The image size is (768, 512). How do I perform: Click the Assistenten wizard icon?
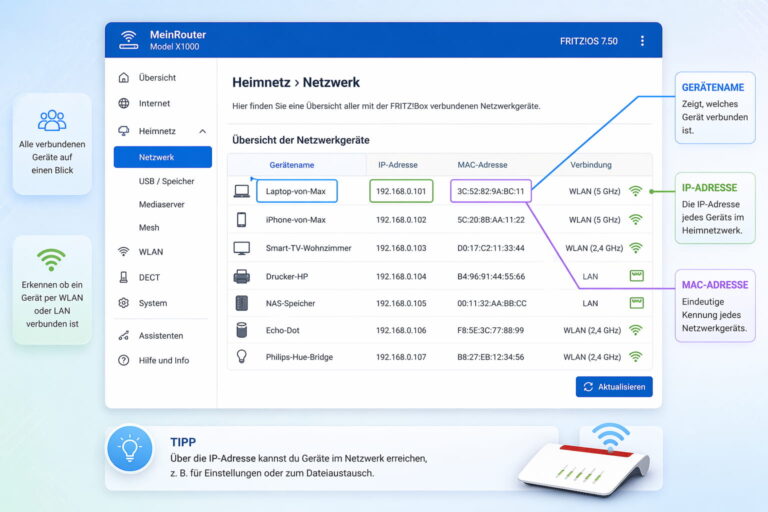(x=124, y=336)
